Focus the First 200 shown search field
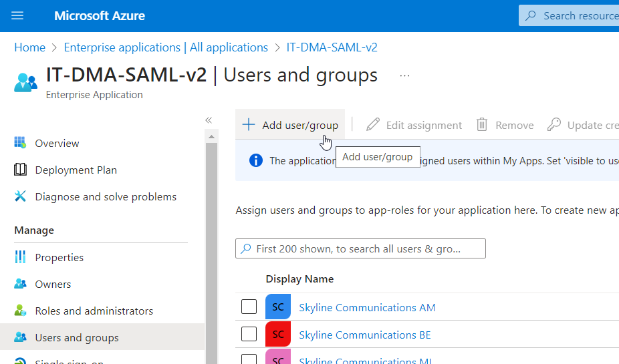Viewport: 619px width, 364px height. click(360, 248)
